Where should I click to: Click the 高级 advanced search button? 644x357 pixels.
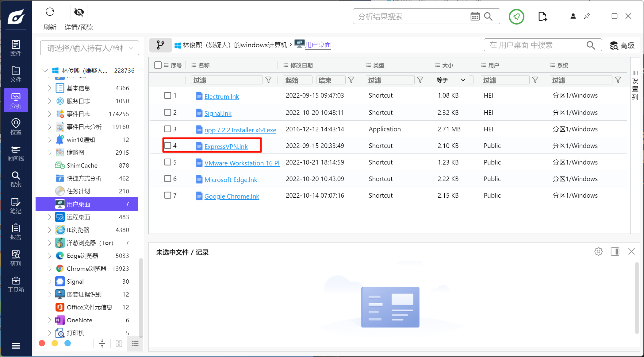click(622, 45)
